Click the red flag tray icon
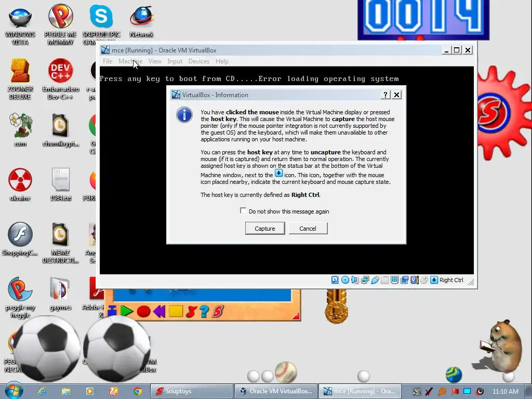The width and height of the screenshot is (532, 399). click(455, 391)
